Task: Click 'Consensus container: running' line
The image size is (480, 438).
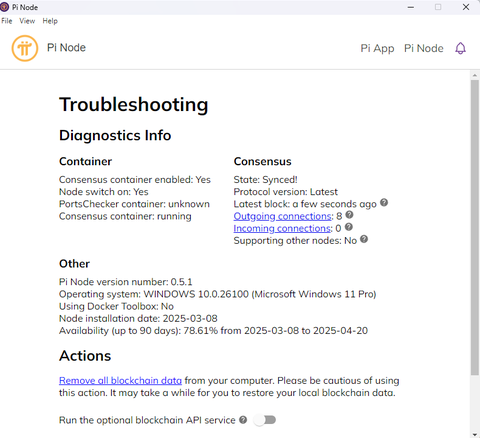Action: (125, 216)
